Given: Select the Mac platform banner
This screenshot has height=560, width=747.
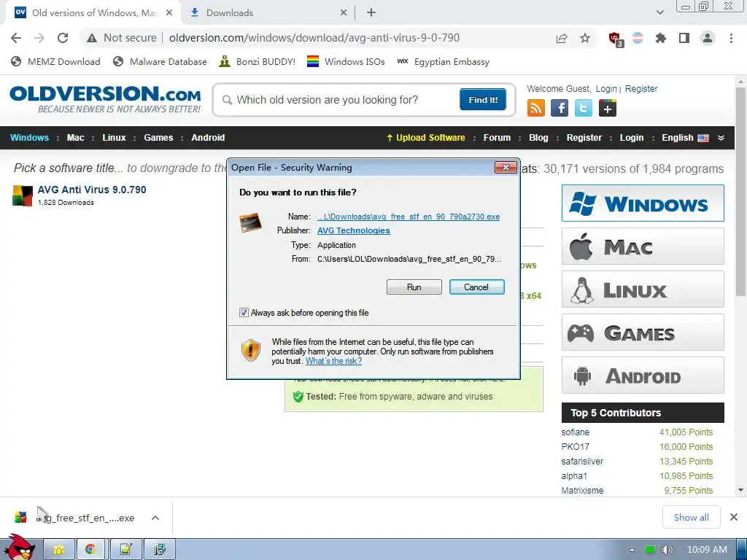Looking at the screenshot, I should [643, 246].
